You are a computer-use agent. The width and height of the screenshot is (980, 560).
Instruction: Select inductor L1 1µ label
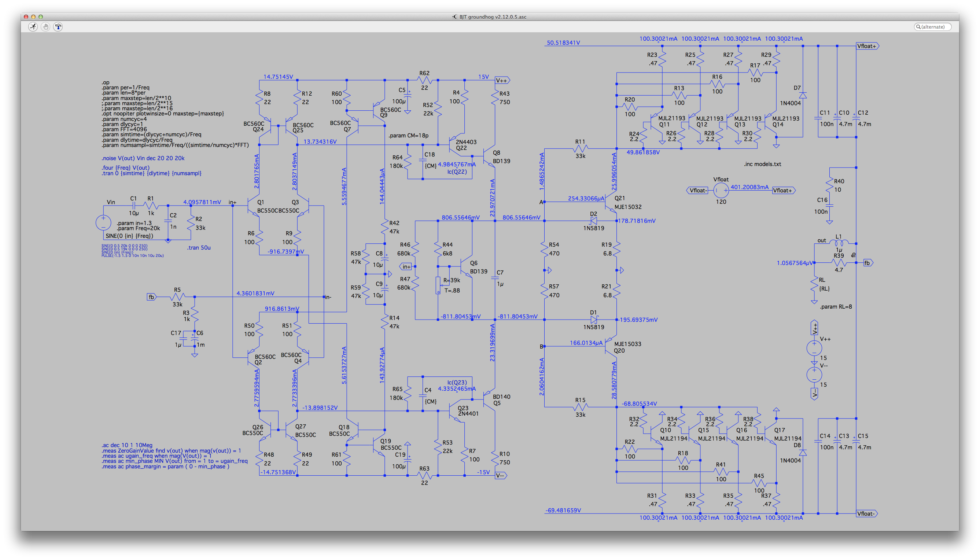pos(839,243)
